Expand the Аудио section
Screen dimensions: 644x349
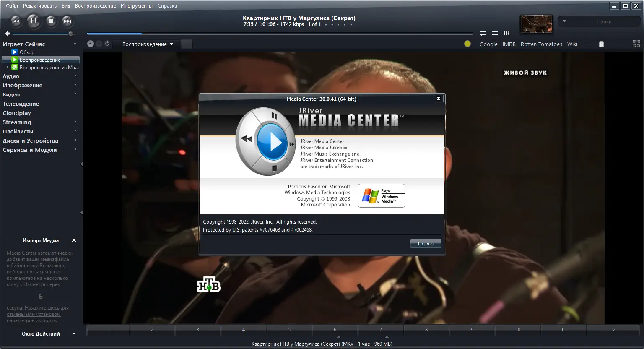75,76
